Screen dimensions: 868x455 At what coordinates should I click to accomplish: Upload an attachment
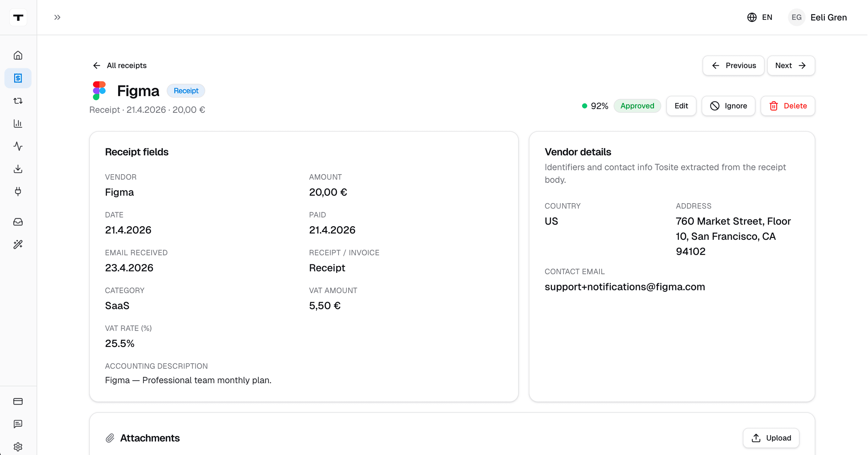(x=771, y=438)
